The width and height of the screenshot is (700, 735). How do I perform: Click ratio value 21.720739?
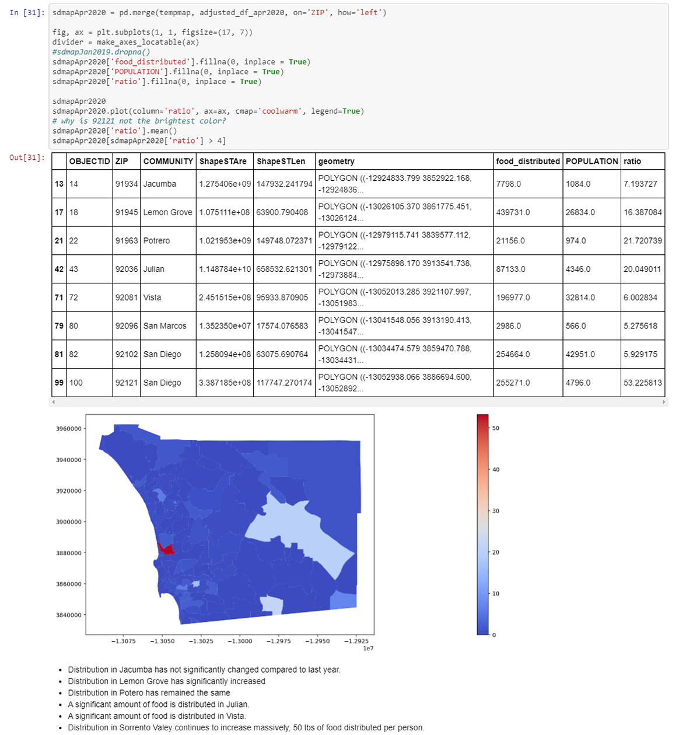(x=643, y=240)
